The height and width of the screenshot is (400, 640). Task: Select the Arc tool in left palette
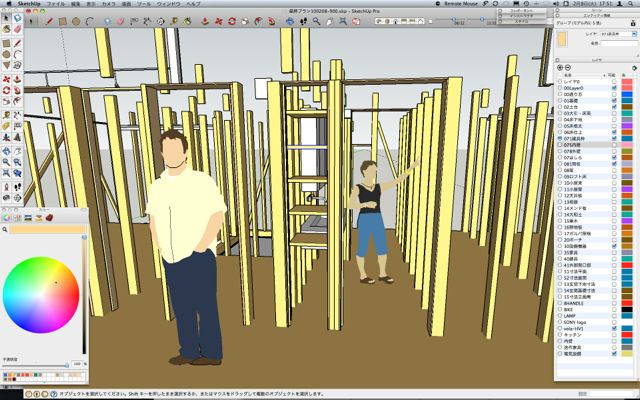tap(17, 54)
